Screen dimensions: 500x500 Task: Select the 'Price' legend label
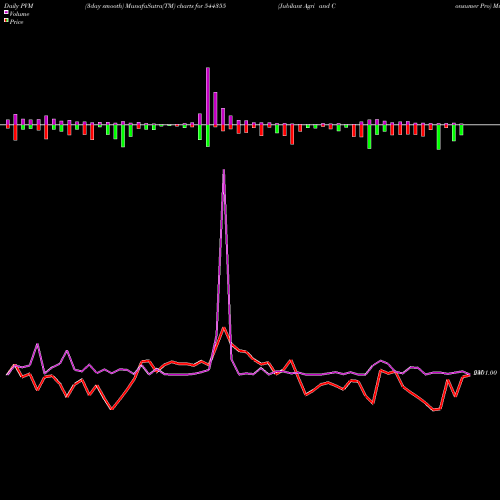[x=16, y=22]
